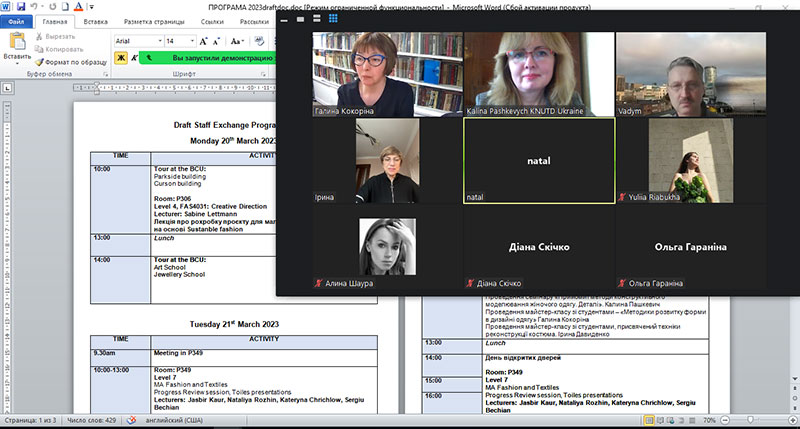The height and width of the screenshot is (429, 800).
Task: Click the proofing errors icon in status bar
Action: pyautogui.click(x=131, y=421)
